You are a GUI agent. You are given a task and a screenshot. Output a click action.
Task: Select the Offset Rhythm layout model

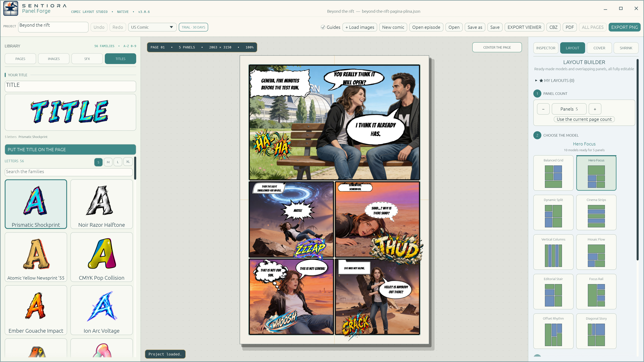(553, 331)
